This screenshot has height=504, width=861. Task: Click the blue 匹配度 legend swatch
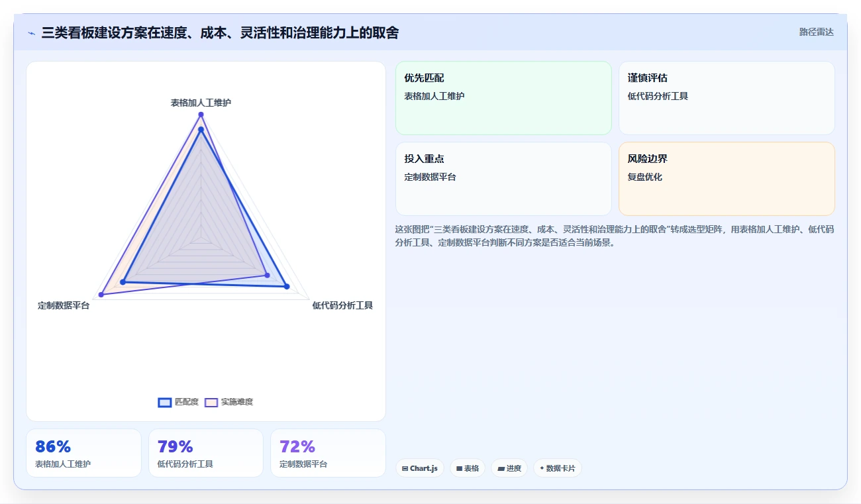tap(165, 402)
